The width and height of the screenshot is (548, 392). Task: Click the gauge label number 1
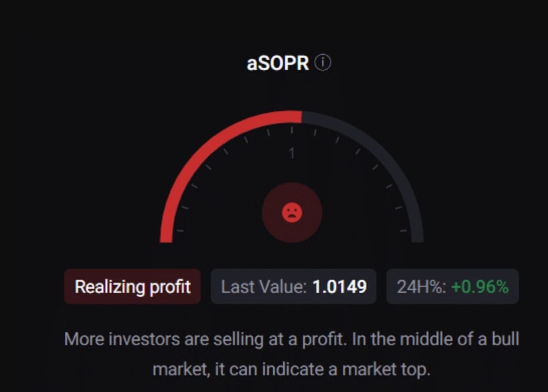[x=292, y=153]
